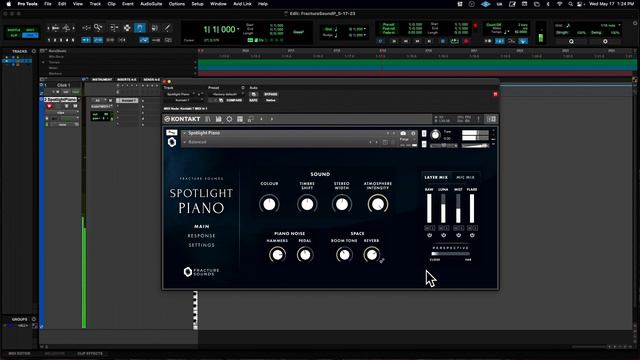
Task: Open Nudge value dropdown
Action: [x=364, y=35]
